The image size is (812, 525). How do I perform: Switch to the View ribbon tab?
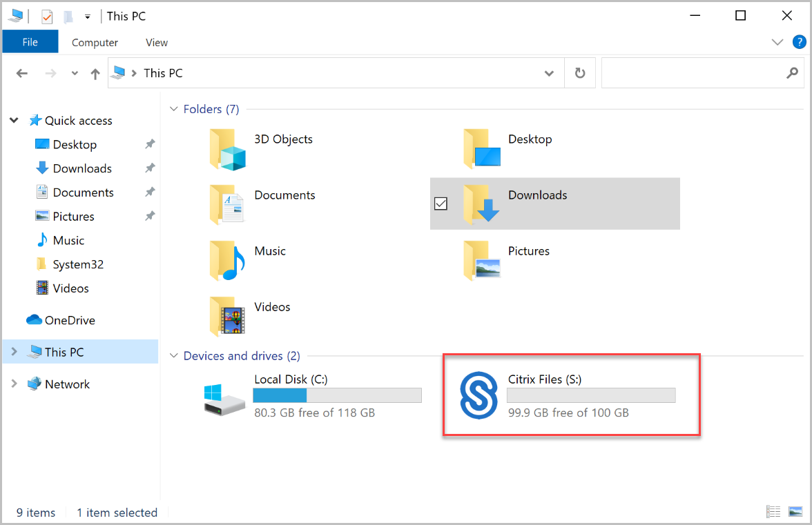pyautogui.click(x=157, y=42)
